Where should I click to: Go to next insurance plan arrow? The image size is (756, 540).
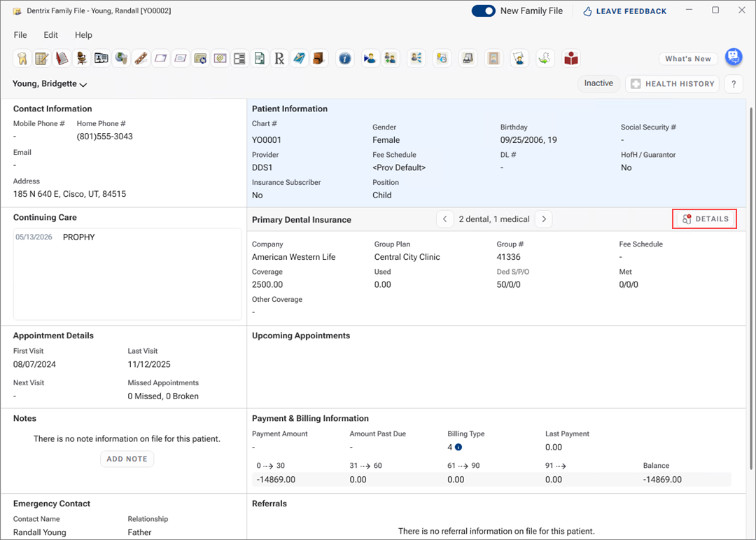coord(544,219)
